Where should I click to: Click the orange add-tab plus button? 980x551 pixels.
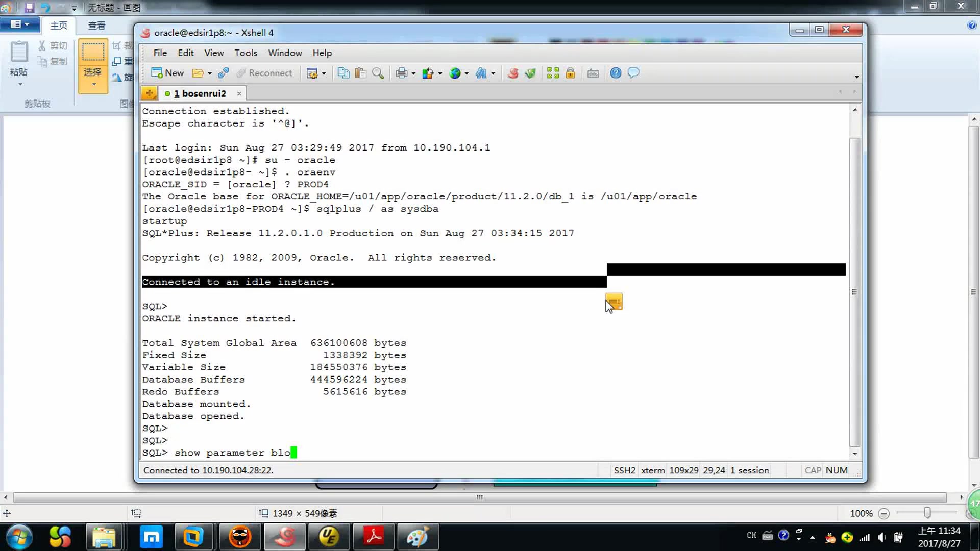tap(149, 93)
